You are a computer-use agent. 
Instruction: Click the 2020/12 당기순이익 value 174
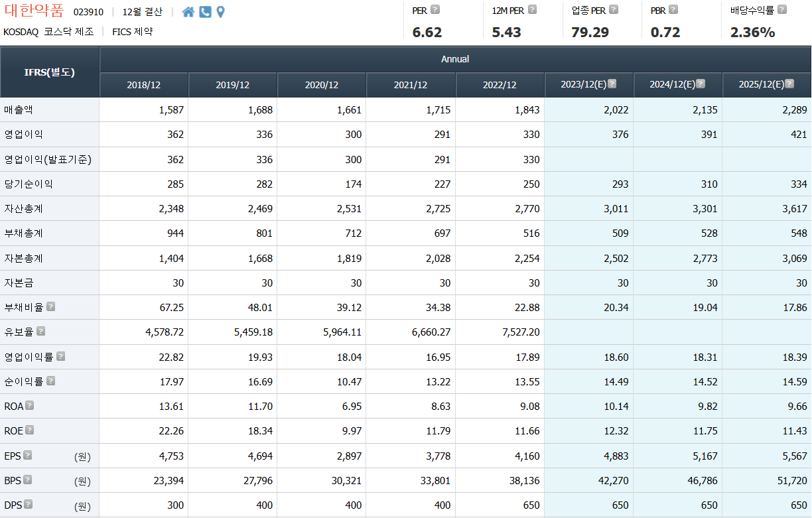pyautogui.click(x=354, y=184)
